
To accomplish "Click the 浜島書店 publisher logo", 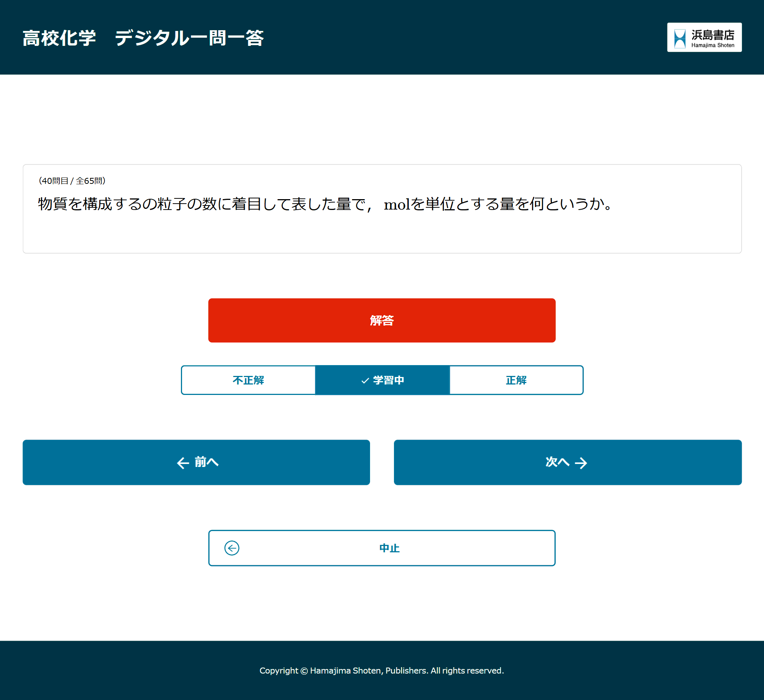I will pos(704,37).
